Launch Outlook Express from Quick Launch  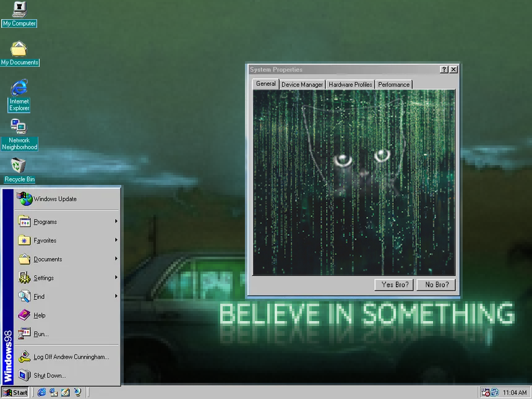point(54,393)
